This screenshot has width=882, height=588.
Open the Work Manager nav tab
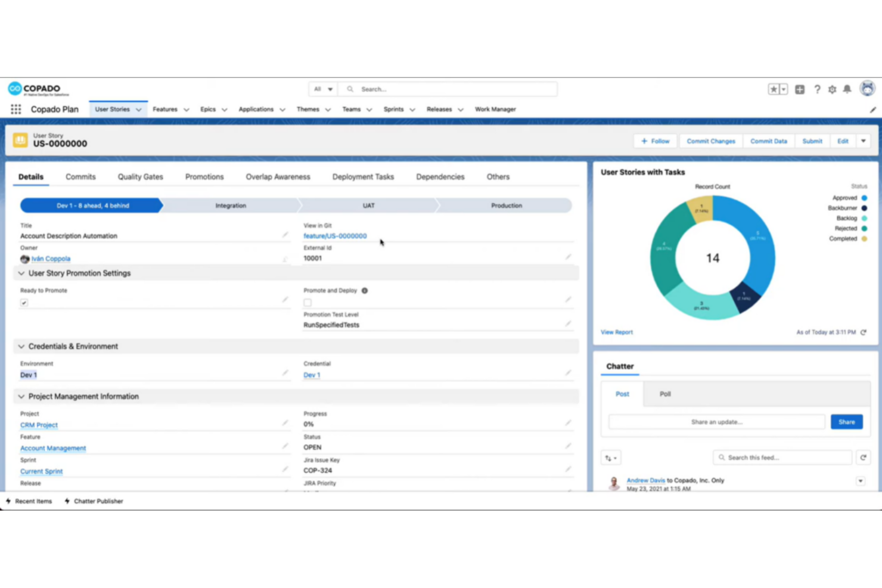pyautogui.click(x=495, y=110)
